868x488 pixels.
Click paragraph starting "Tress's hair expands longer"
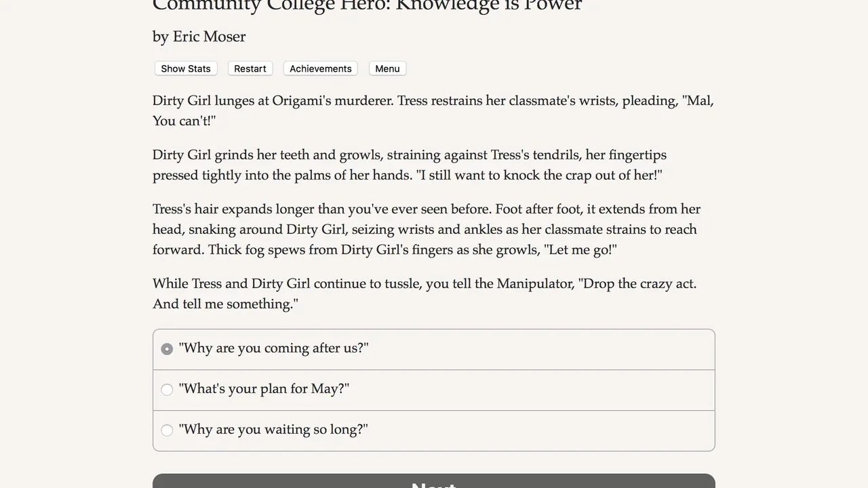pyautogui.click(x=427, y=230)
